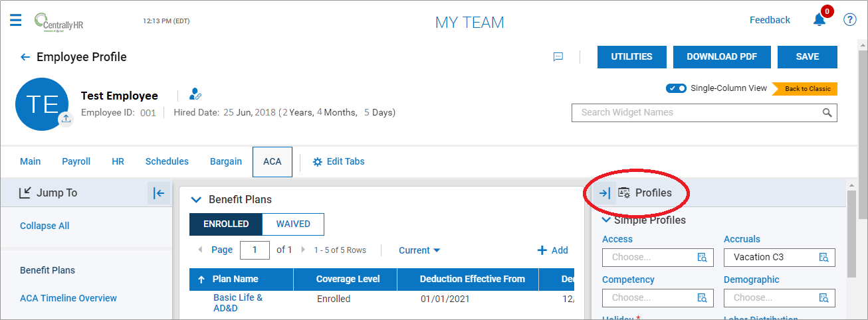Open the lookup icon in Competency field
The width and height of the screenshot is (868, 320).
702,298
